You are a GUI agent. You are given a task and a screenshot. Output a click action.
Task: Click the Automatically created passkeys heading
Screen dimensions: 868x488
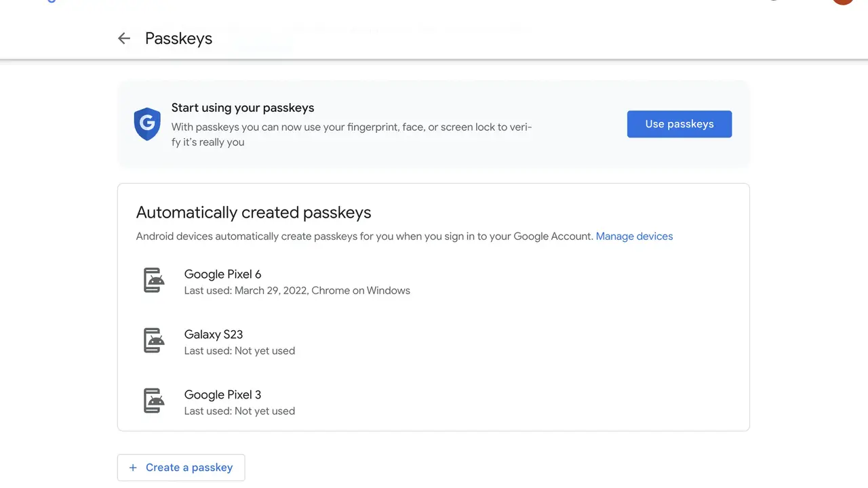[x=254, y=212]
